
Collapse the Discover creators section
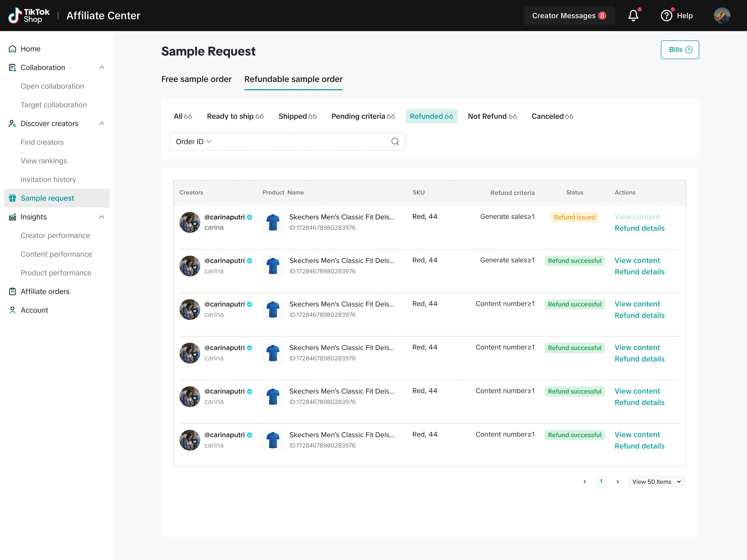[102, 123]
